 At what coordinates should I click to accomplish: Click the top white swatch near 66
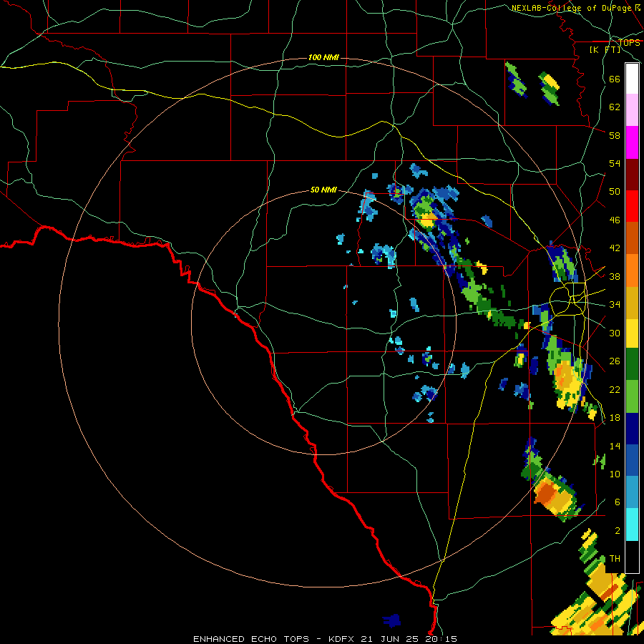point(632,79)
